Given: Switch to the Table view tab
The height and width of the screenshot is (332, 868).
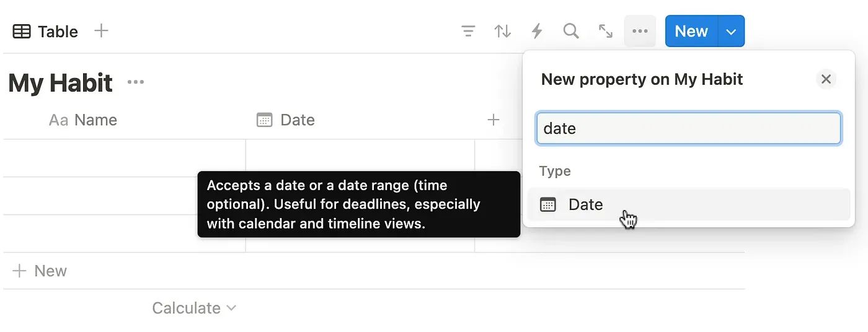Looking at the screenshot, I should click(45, 31).
